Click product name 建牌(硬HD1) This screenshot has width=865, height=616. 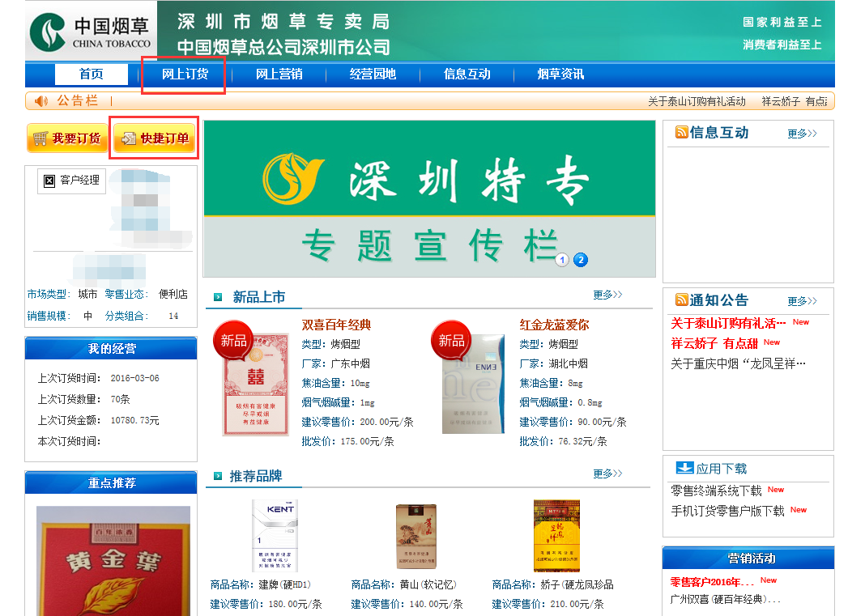[284, 584]
